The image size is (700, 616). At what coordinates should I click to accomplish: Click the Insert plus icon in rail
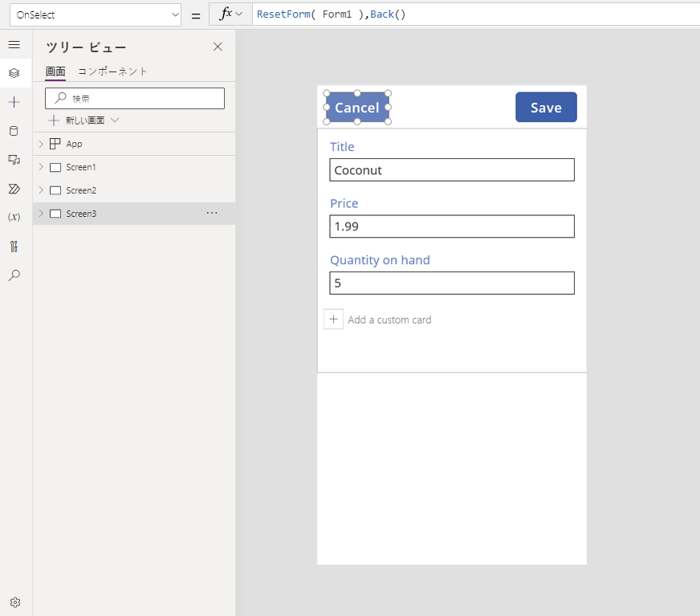(14, 102)
